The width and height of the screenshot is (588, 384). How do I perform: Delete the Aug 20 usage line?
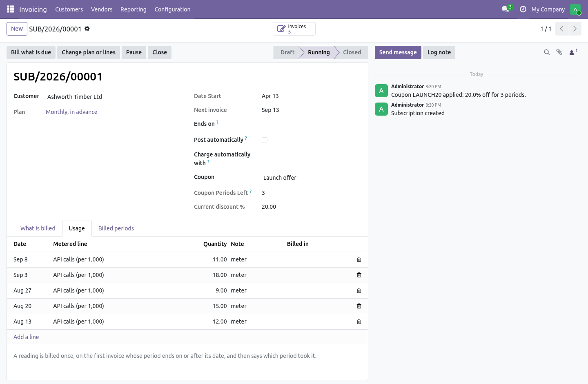click(359, 306)
